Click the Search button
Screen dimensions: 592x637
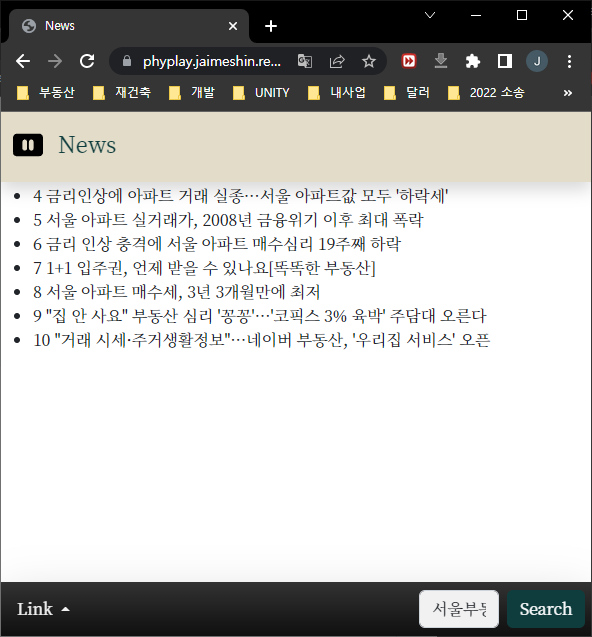click(x=546, y=609)
